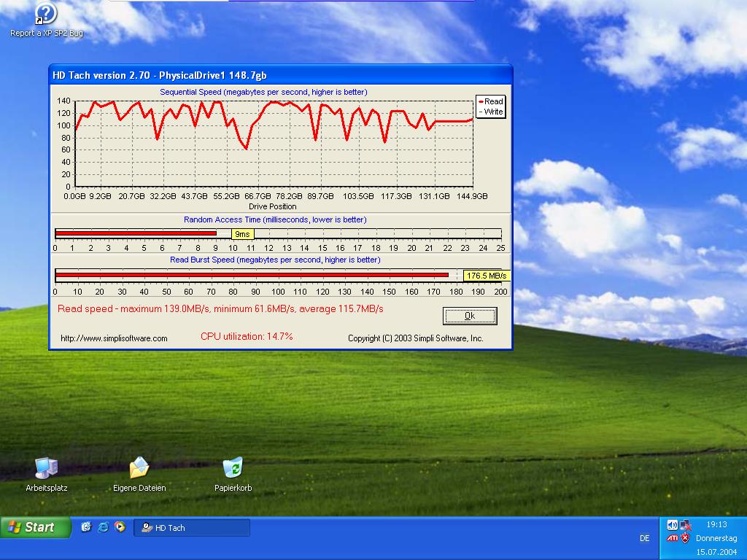747x560 pixels.
Task: Activate the HD Tach taskbar button
Action: pos(192,528)
